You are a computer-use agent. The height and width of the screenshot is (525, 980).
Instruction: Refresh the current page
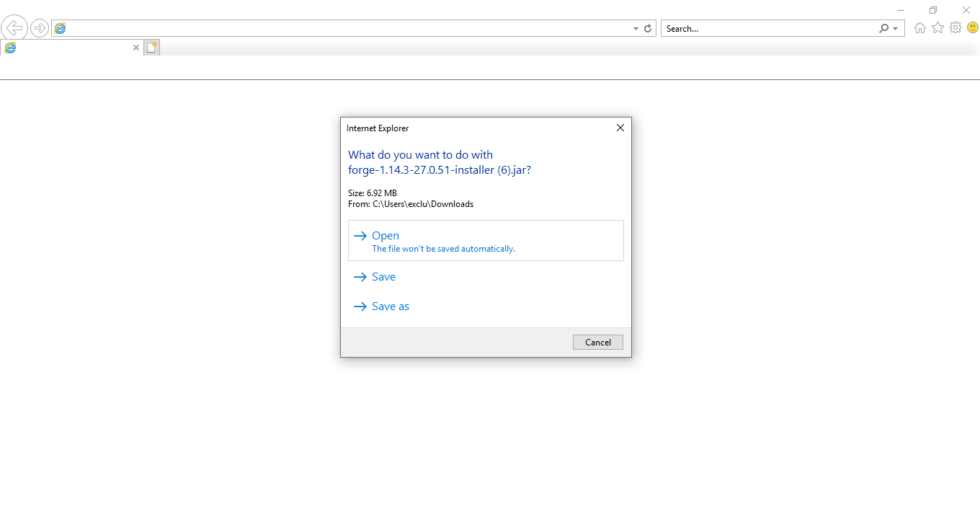pos(647,28)
